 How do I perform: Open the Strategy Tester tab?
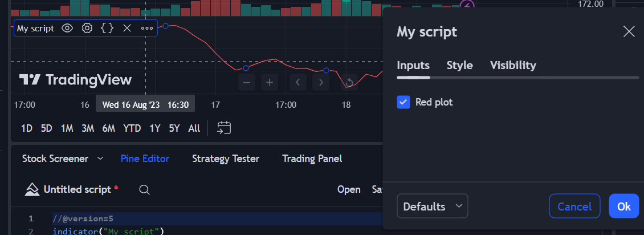(226, 159)
